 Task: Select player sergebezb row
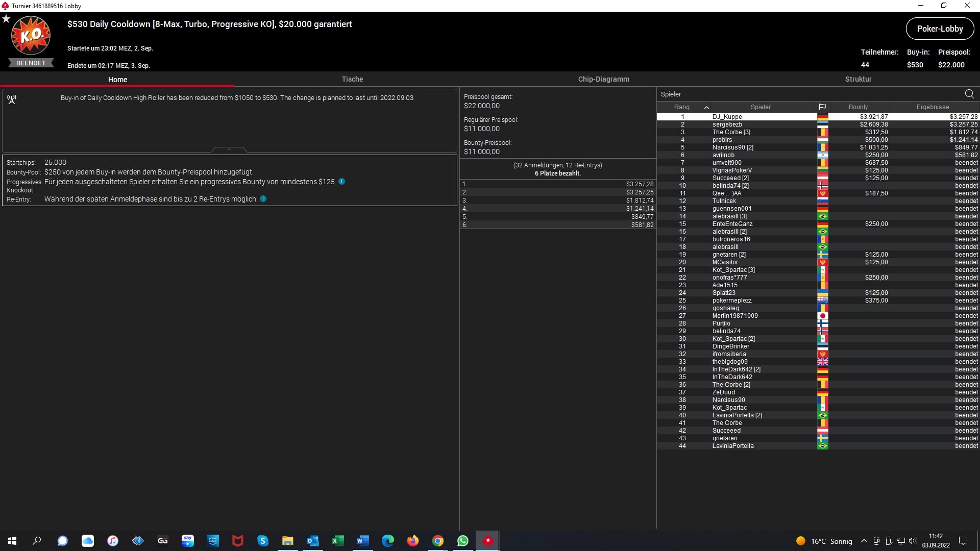(x=727, y=124)
